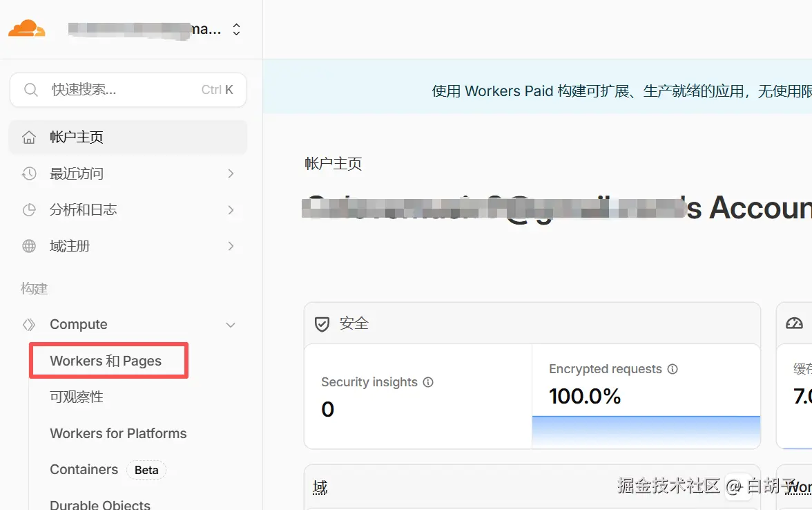Viewport: 812px width, 510px height.
Task: Click the Workers Paid banner text
Action: click(x=621, y=91)
